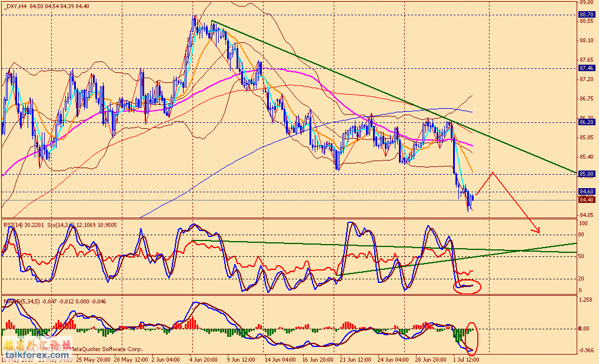Click the 84.05 price axis value
Image resolution: width=599 pixels, height=364 pixels.
[587, 215]
